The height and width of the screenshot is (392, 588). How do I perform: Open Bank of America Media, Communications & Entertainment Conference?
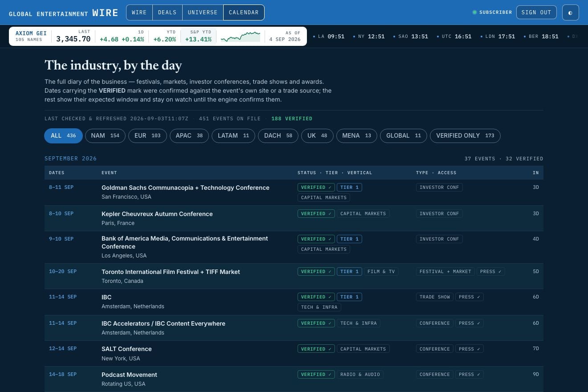185,242
